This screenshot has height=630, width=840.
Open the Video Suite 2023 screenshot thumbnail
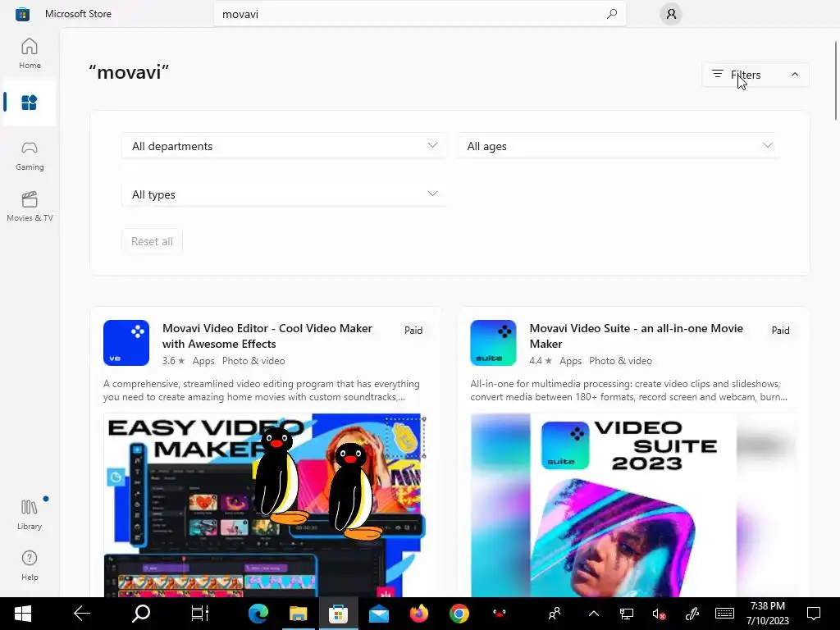coord(632,504)
